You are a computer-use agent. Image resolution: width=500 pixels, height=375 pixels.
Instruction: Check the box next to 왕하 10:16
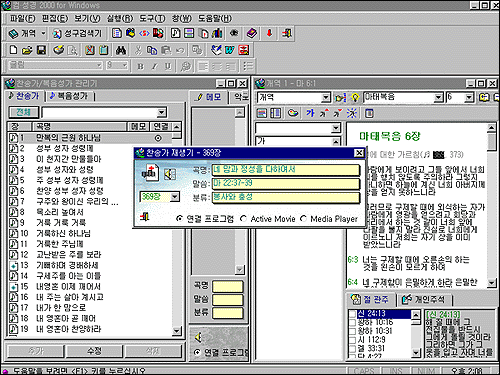click(x=352, y=323)
